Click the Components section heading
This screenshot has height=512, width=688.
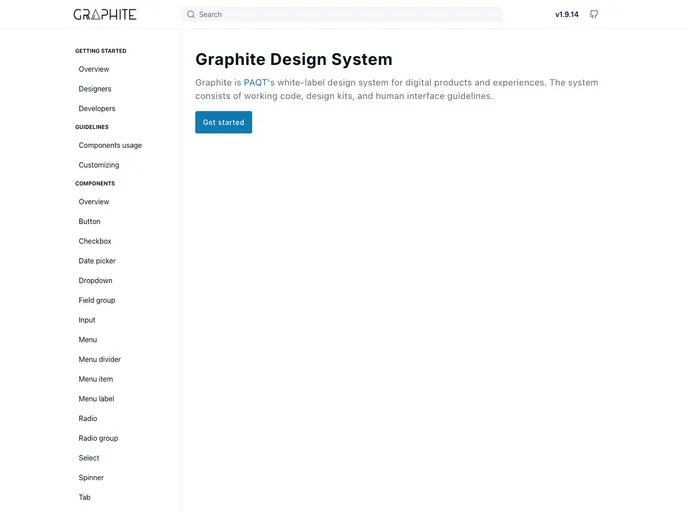[x=95, y=184]
